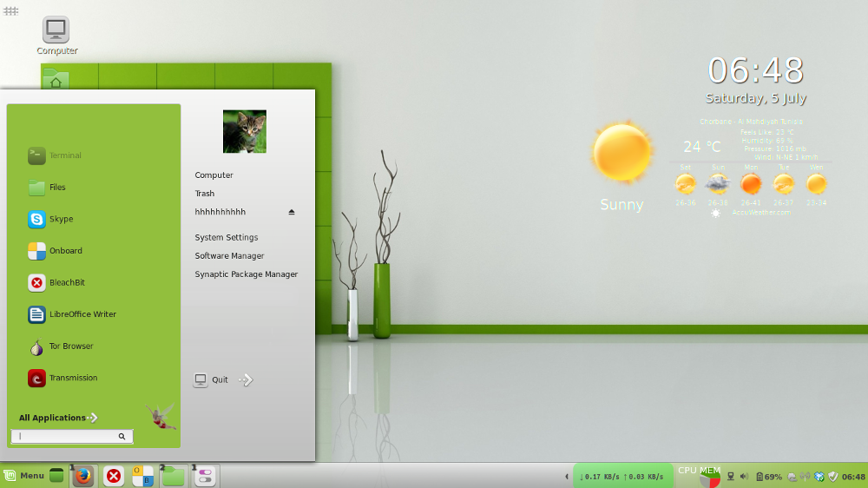868x488 pixels.
Task: Expand the arrow next to Quit
Action: click(x=246, y=379)
